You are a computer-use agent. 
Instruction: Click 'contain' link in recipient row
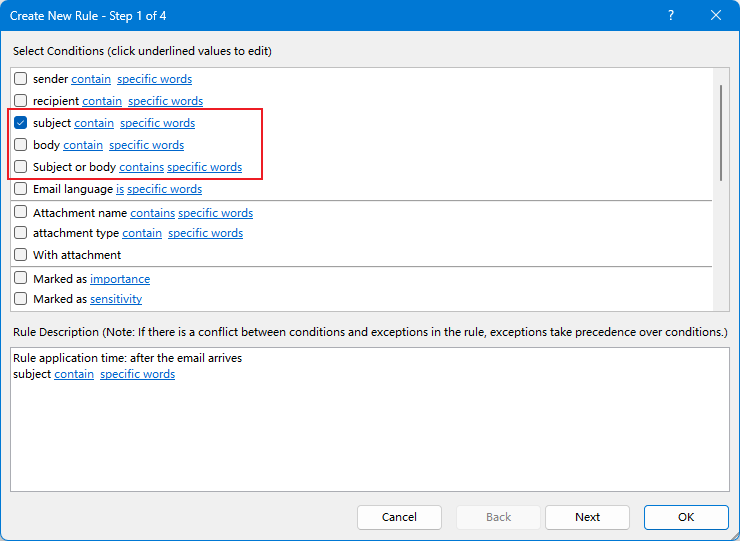pos(102,101)
